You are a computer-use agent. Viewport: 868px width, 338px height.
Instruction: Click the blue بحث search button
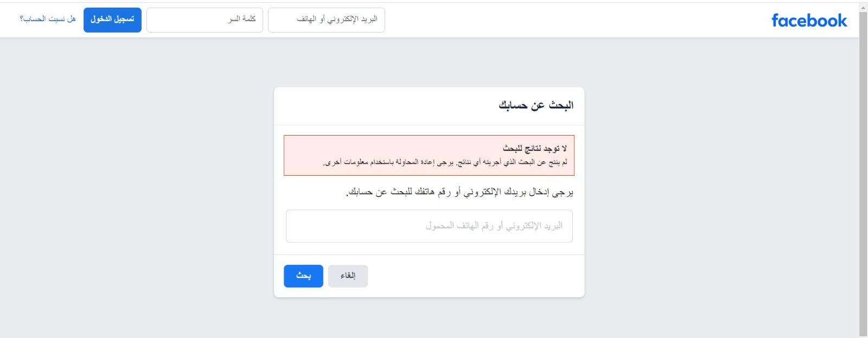pyautogui.click(x=303, y=276)
